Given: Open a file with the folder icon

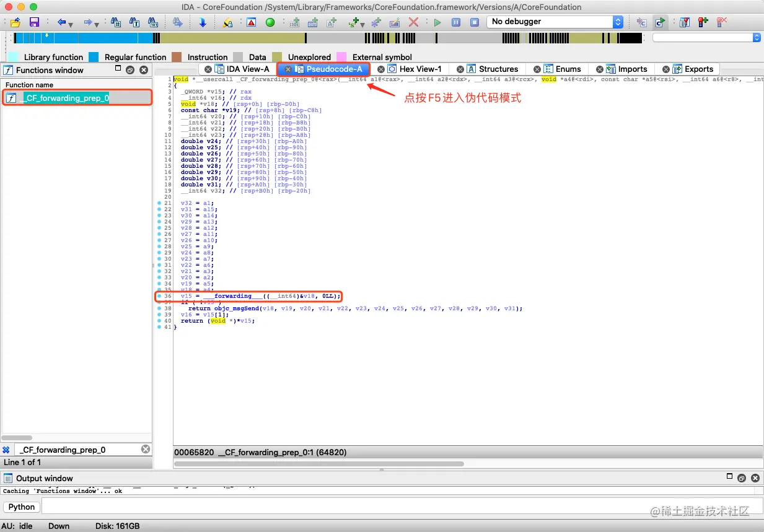Looking at the screenshot, I should pos(15,22).
